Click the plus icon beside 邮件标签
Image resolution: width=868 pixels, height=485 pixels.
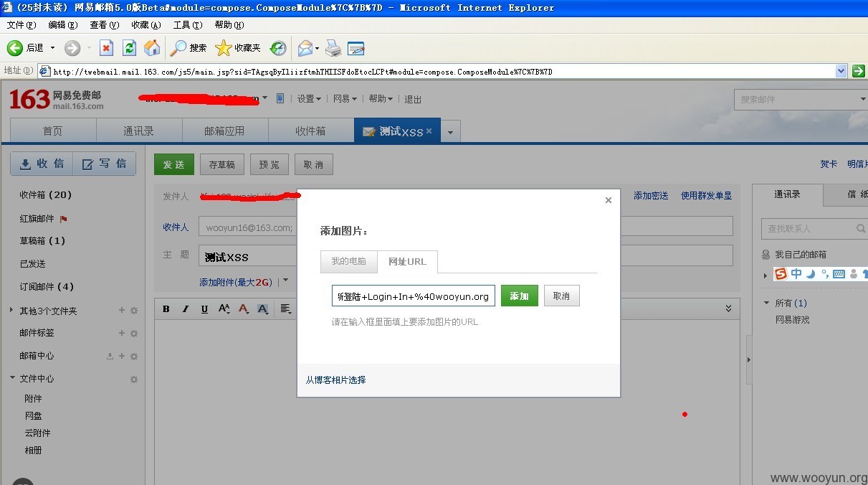click(x=121, y=333)
